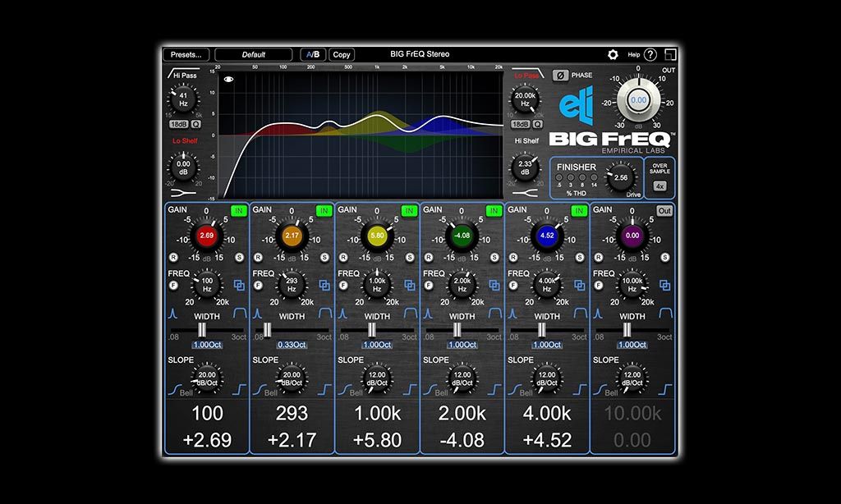
Task: Click the gentle S-curve slope icon on the 1.00k band
Action: [344, 390]
